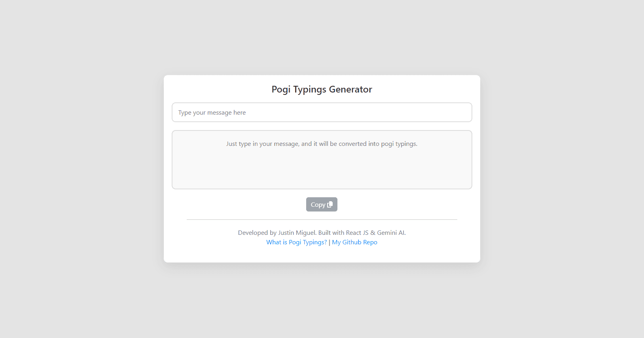Select the 'Just type in your message' hint text
Viewport: 644px width, 338px height.
coord(322,144)
